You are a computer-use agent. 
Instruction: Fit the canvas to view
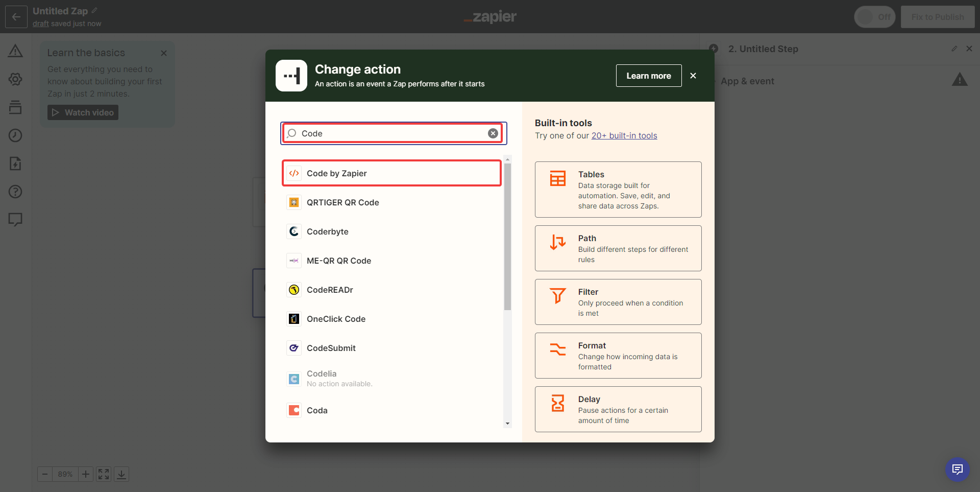pos(104,474)
